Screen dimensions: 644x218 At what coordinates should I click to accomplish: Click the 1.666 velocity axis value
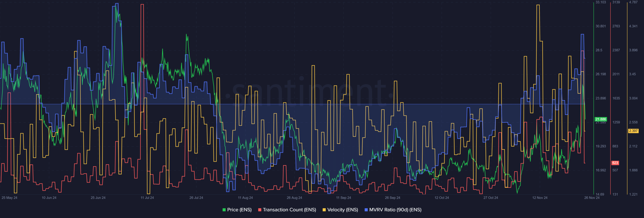click(633, 170)
